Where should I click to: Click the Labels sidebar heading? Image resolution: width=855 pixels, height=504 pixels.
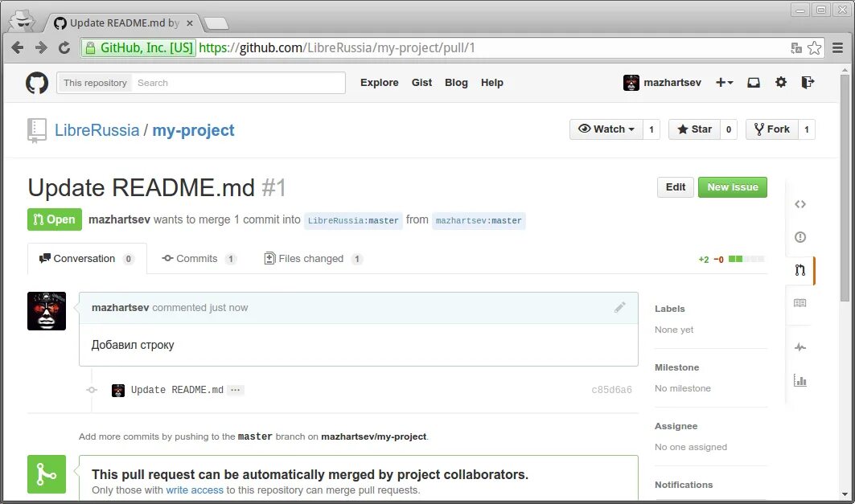[670, 309]
